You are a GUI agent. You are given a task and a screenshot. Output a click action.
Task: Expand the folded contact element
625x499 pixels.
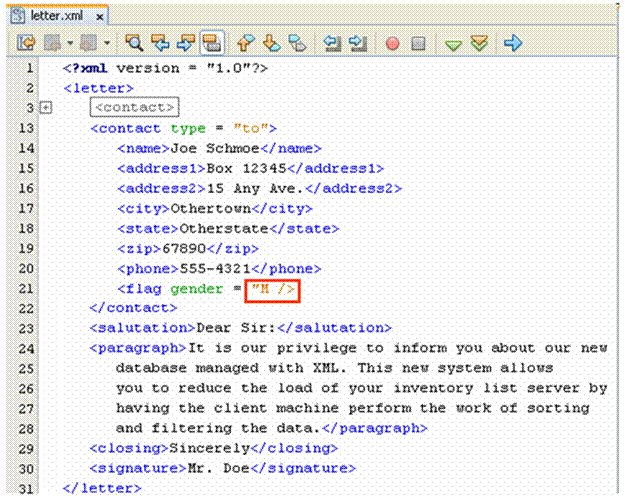point(46,108)
